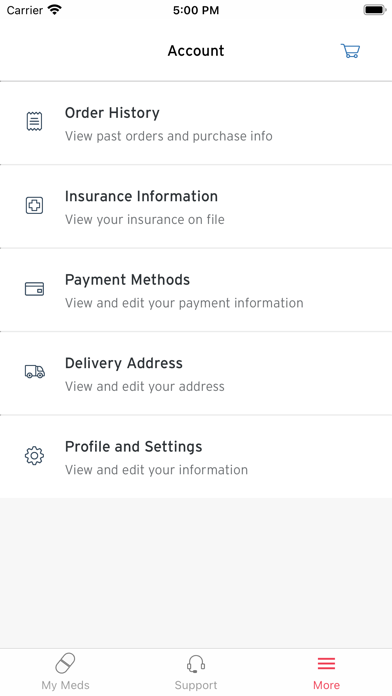Tap the Profile and Settings gear icon
Screen dimensions: 392x696
(34, 456)
